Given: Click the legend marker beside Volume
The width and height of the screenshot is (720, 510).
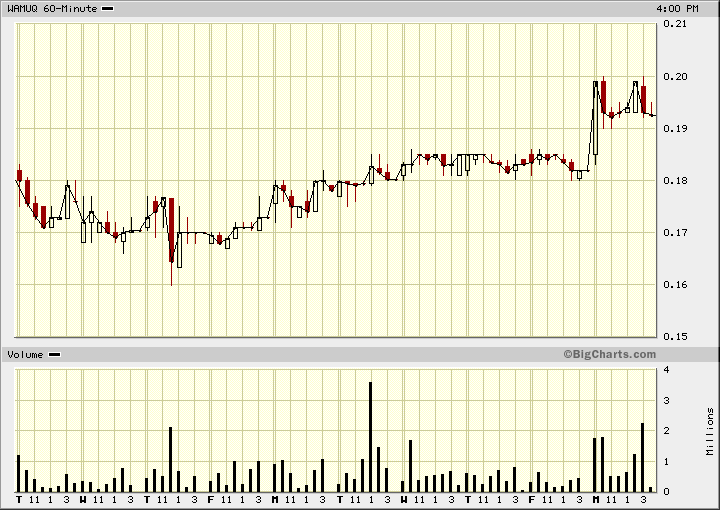Looking at the screenshot, I should click(54, 354).
